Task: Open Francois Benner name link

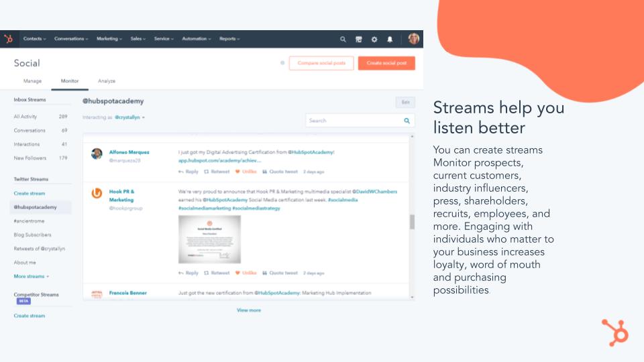Action: click(127, 293)
